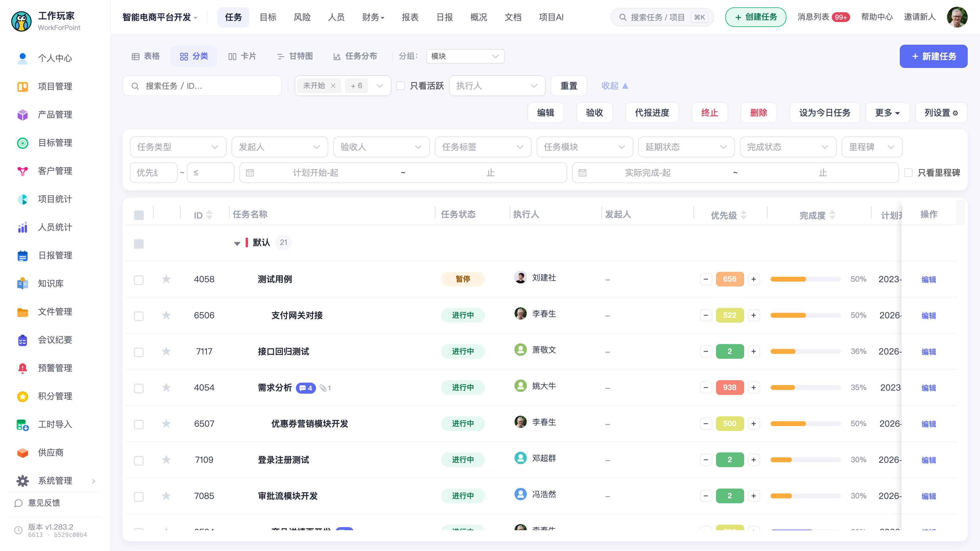Open the 延期状态 dropdown
This screenshot has width=980, height=551.
click(686, 147)
